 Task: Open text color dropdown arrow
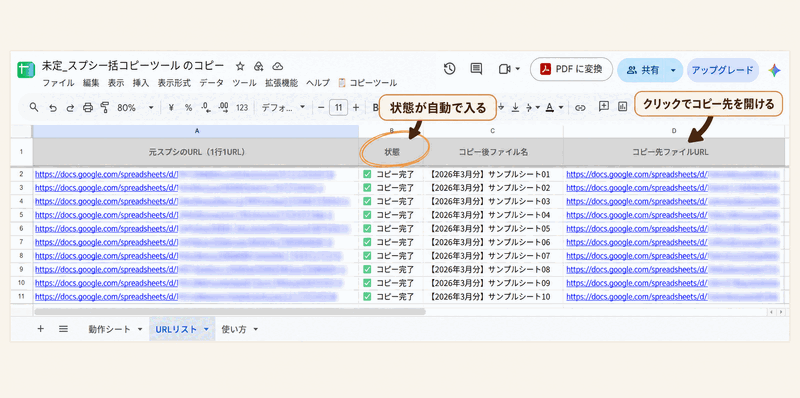tap(561, 108)
